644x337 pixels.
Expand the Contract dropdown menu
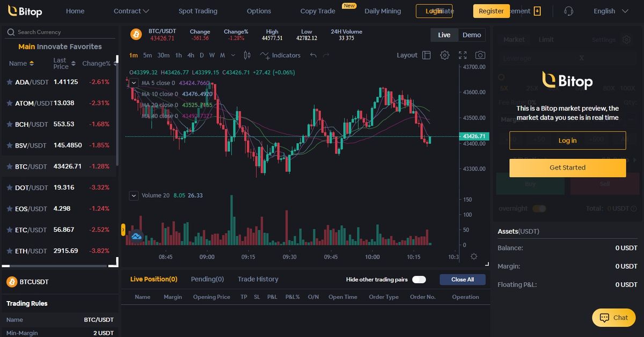[x=131, y=11]
